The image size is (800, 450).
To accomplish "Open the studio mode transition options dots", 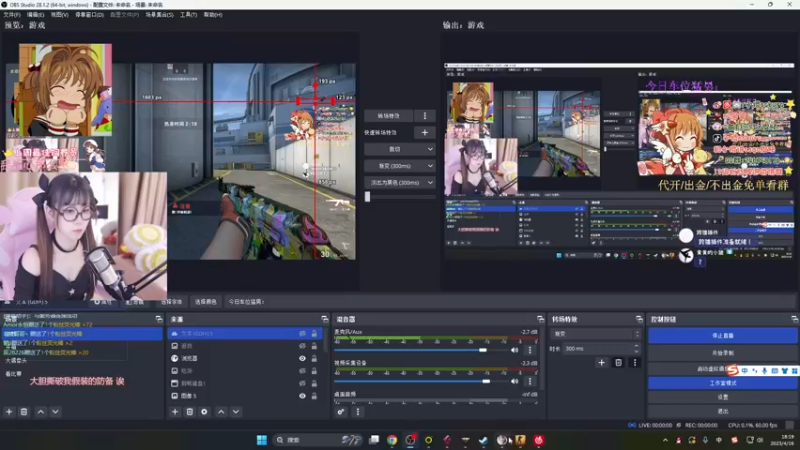I will point(424,116).
